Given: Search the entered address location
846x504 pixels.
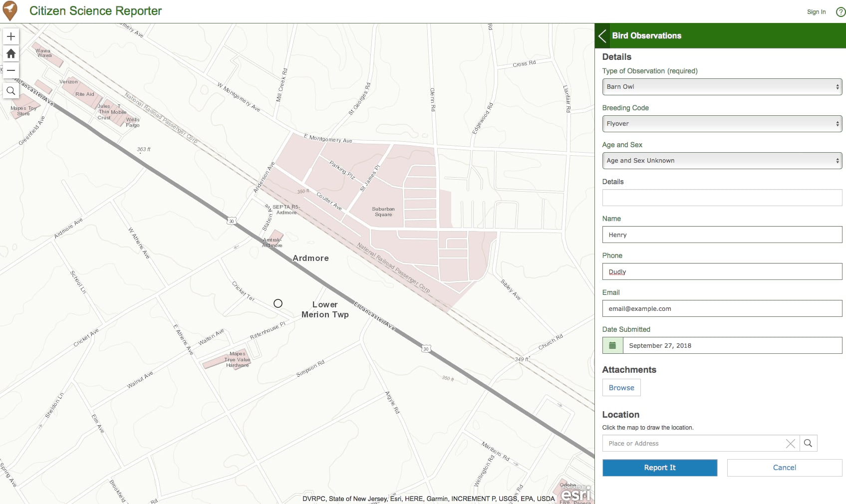Looking at the screenshot, I should point(808,443).
